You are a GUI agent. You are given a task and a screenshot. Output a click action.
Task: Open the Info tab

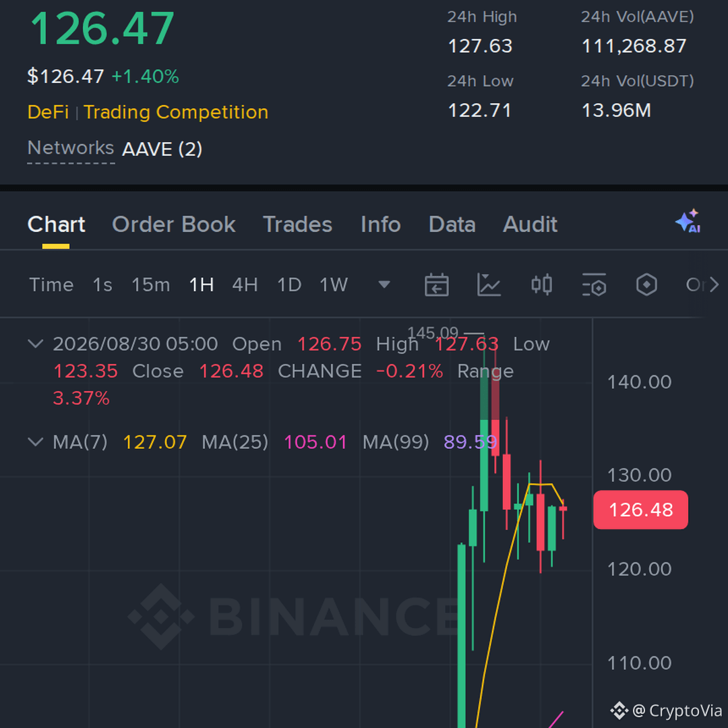coord(381,224)
